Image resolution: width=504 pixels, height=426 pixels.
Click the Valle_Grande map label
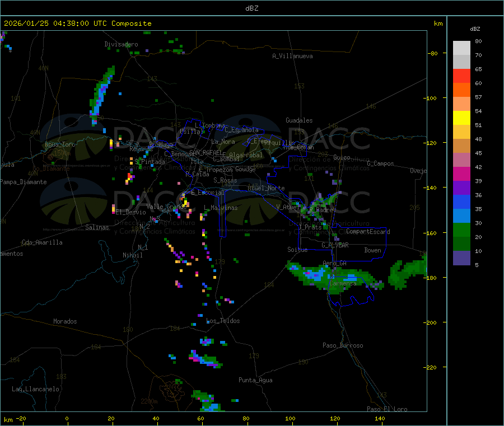[166, 206]
